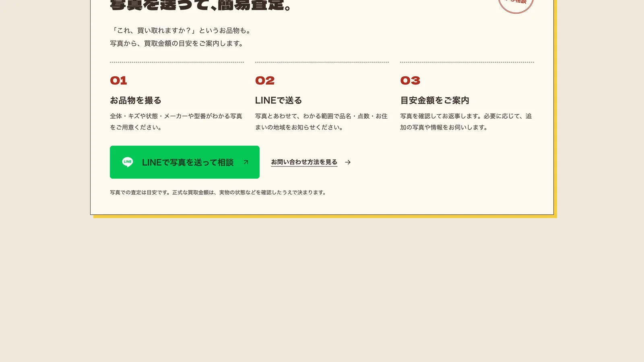Click the large heading 写真を送って、簡易査定。

point(201,5)
